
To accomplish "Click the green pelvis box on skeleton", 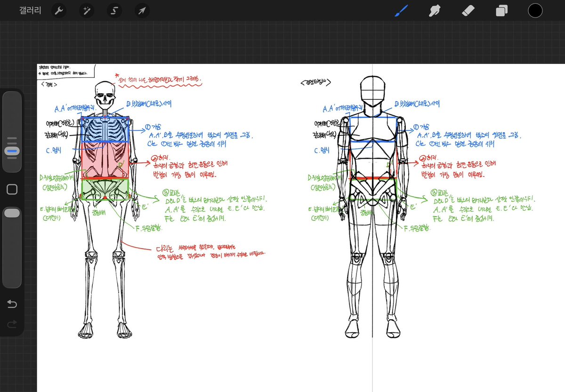I will point(105,190).
